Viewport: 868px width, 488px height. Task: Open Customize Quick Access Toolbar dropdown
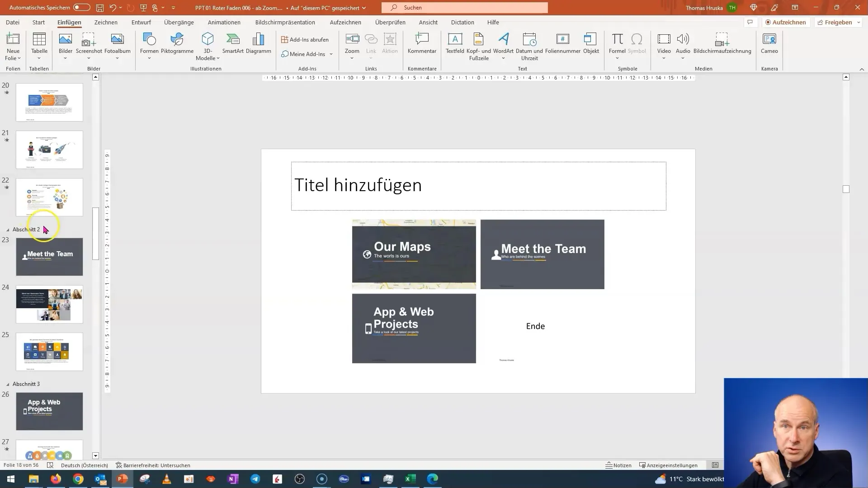[x=173, y=8]
